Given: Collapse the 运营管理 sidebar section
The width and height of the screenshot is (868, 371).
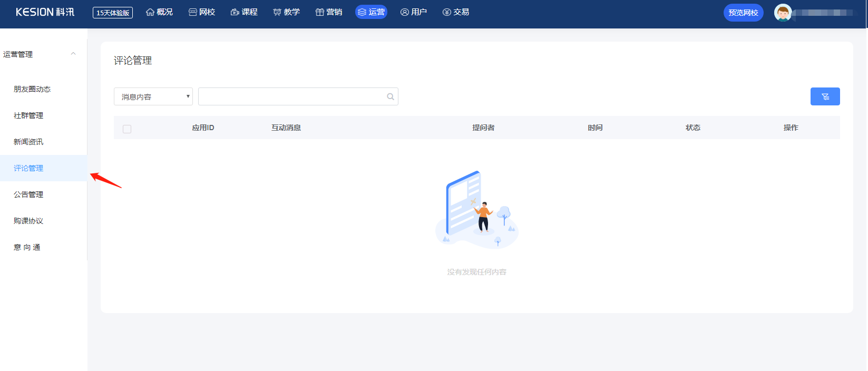Looking at the screenshot, I should (x=73, y=54).
